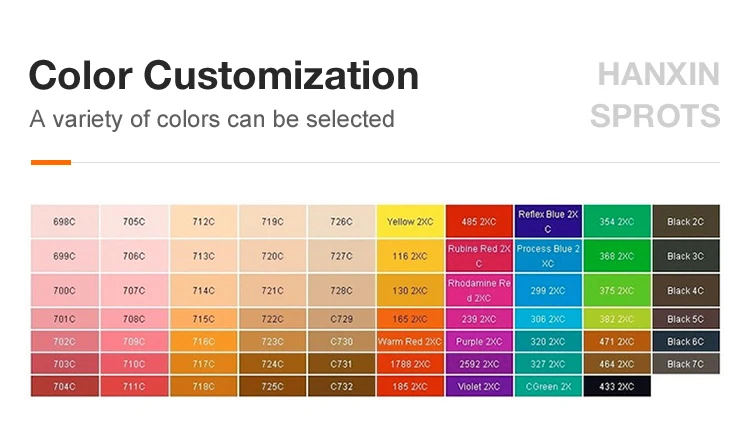Viewport: 750px width, 443px height.
Task: Click the 354 2XC green swatch
Action: pos(617,221)
